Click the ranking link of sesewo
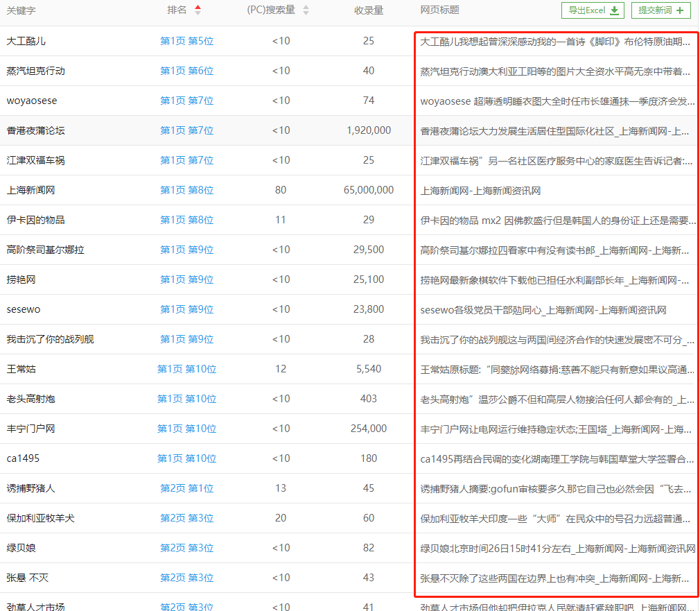The width and height of the screenshot is (700, 611). [186, 309]
